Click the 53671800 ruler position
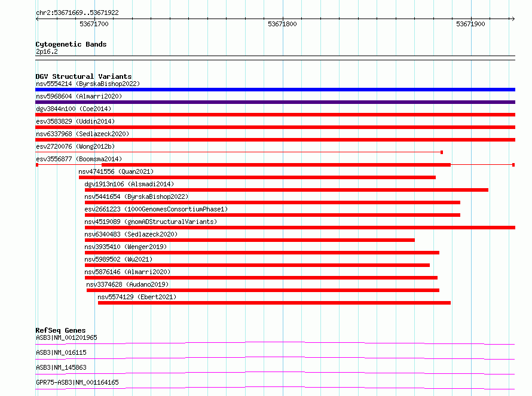The image size is (532, 396). point(282,24)
